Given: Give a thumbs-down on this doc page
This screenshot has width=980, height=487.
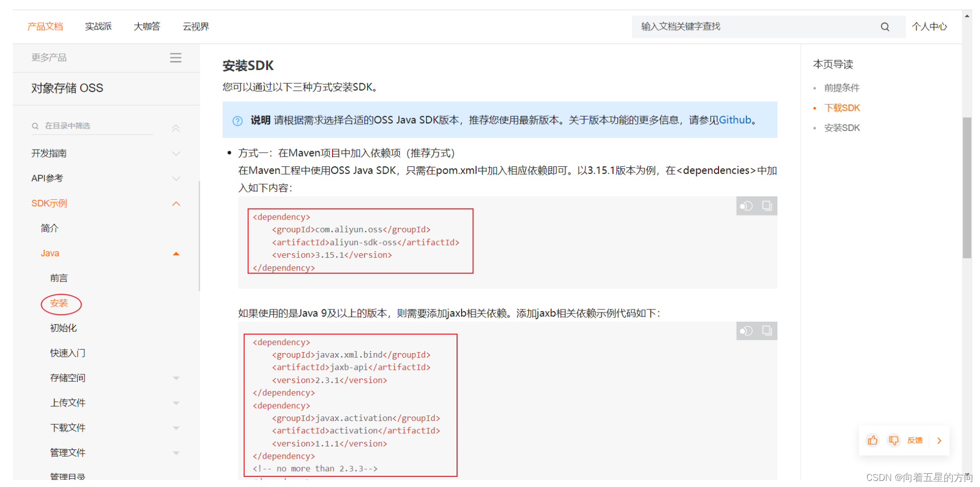Looking at the screenshot, I should (x=893, y=440).
